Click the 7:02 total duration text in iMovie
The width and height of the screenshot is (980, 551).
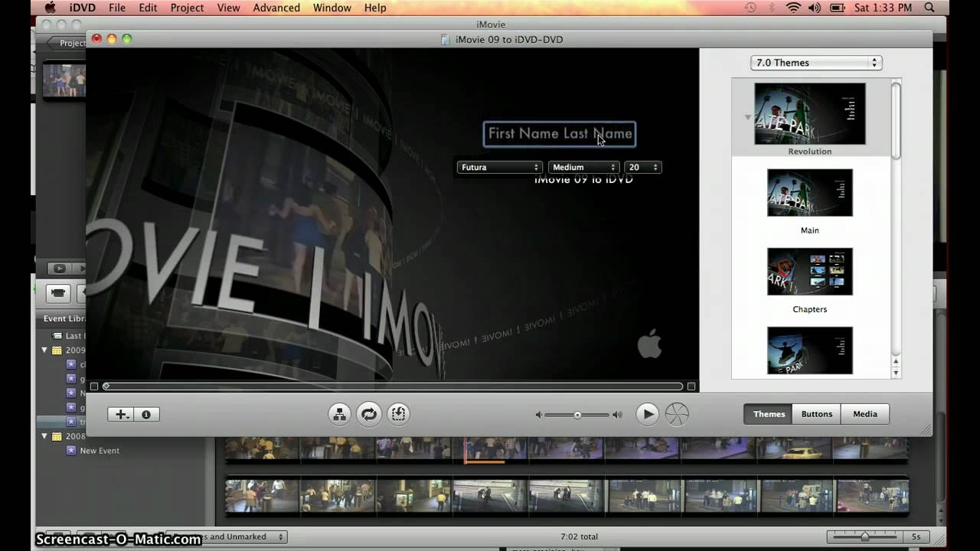tap(579, 537)
